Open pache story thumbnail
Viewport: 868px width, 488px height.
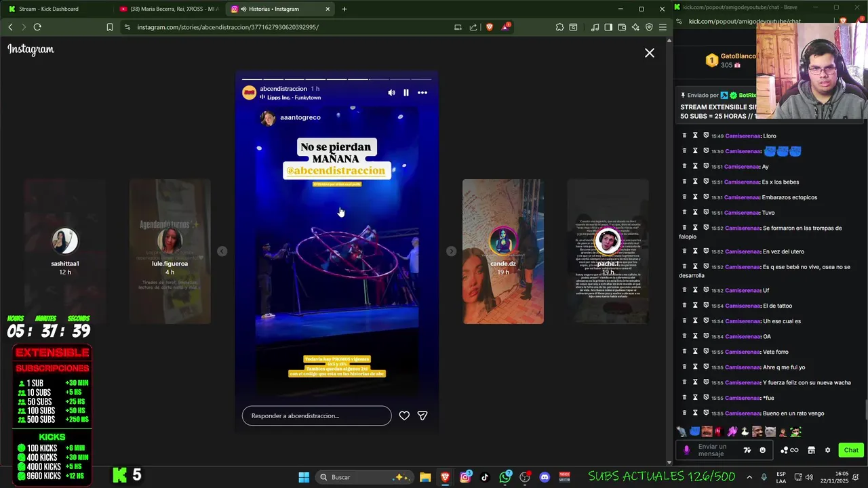point(608,251)
